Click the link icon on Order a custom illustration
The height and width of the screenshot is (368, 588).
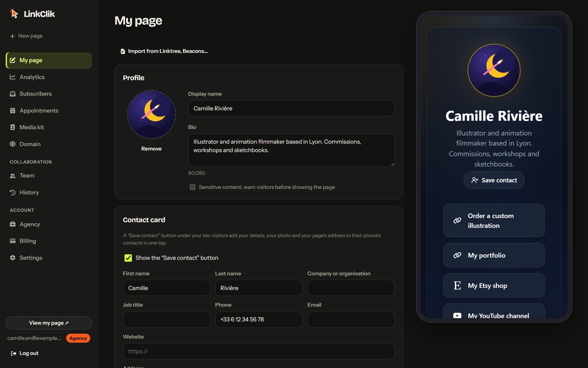[x=457, y=220]
